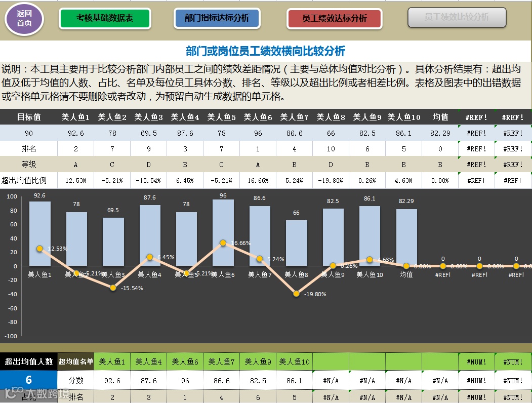Viewport: 532px width, 403px height.
Task: Select the title 部门或岗位员工绩效横向比较分析
Action: 265,51
